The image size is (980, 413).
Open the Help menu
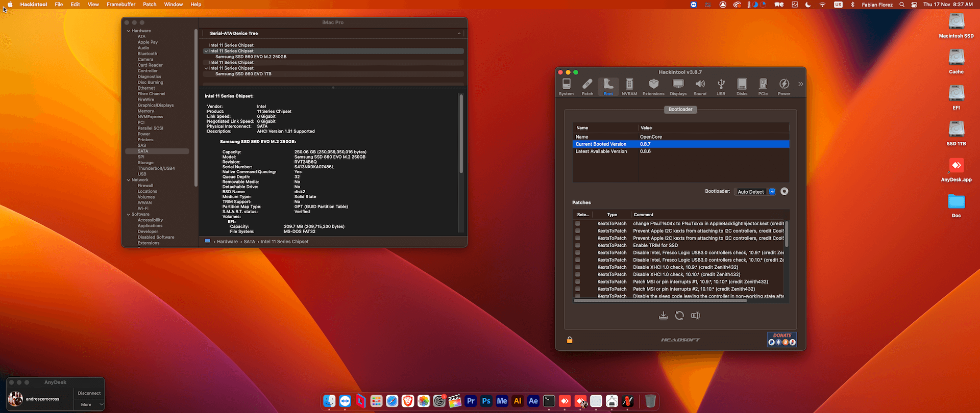coord(196,5)
